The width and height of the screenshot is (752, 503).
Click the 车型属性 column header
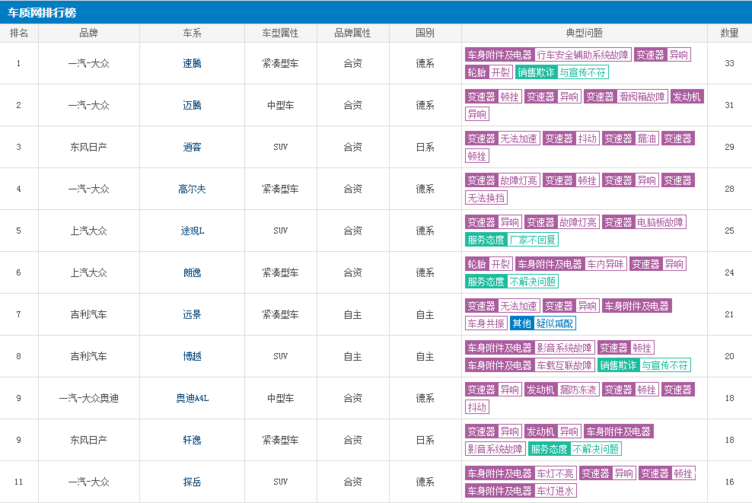point(281,33)
